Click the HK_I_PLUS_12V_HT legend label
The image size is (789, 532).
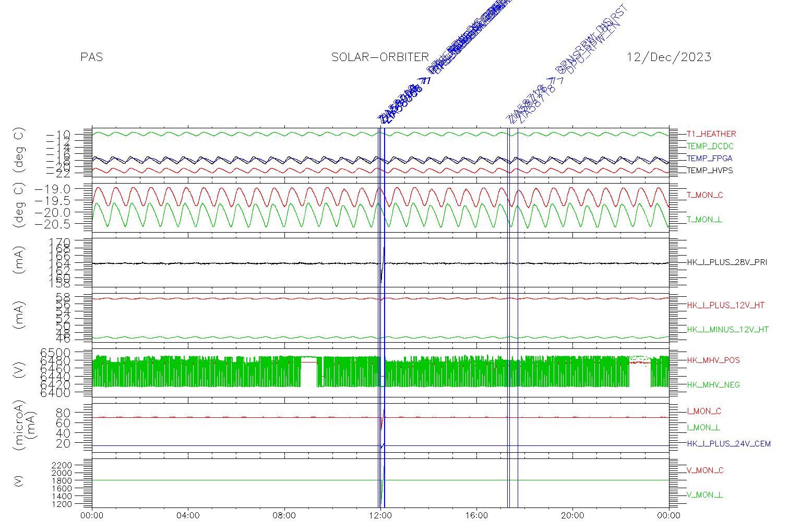[x=725, y=305]
